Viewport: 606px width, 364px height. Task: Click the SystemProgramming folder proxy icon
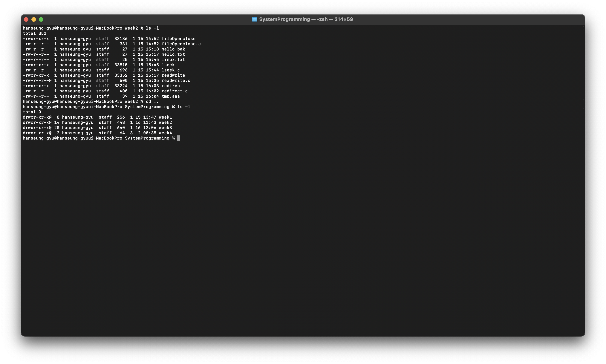(255, 19)
